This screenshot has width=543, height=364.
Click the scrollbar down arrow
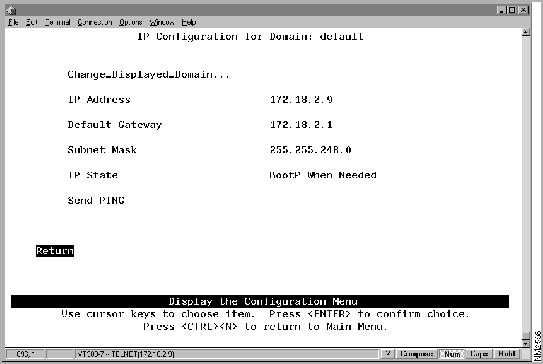click(x=526, y=343)
